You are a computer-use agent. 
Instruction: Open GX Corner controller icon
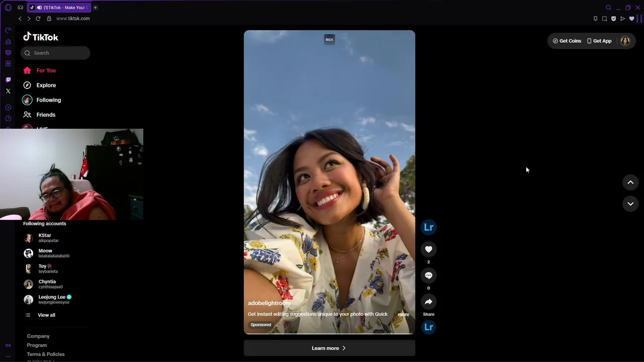click(20, 8)
